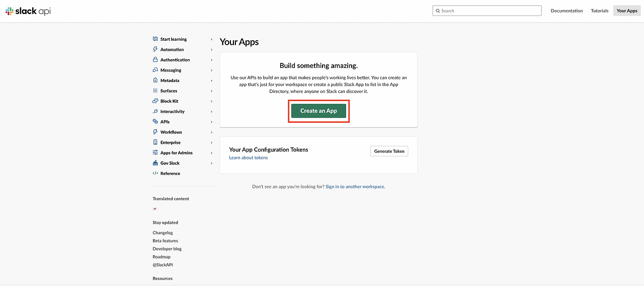Click the Surfaces grid icon
The image size is (644, 286).
point(155,91)
